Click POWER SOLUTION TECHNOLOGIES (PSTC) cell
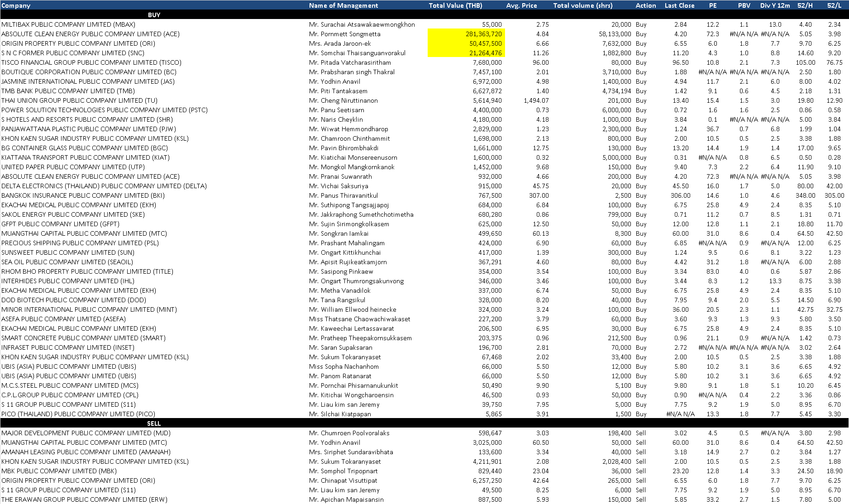 [105, 110]
